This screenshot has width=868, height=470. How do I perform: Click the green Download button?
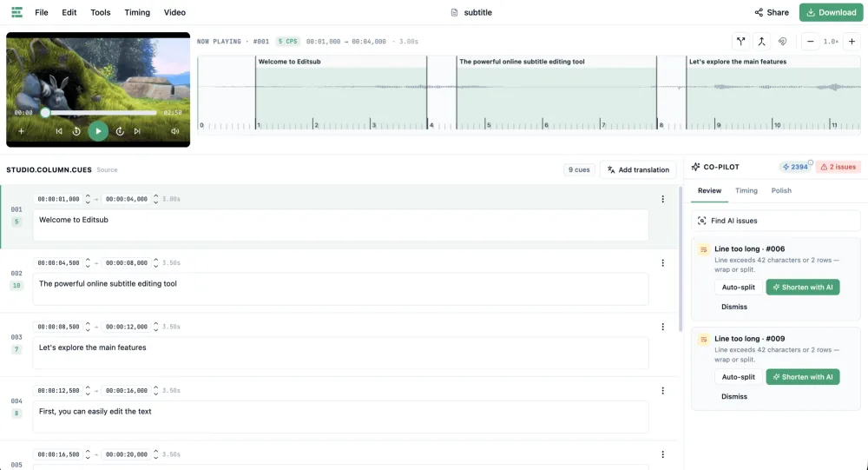[x=831, y=12]
